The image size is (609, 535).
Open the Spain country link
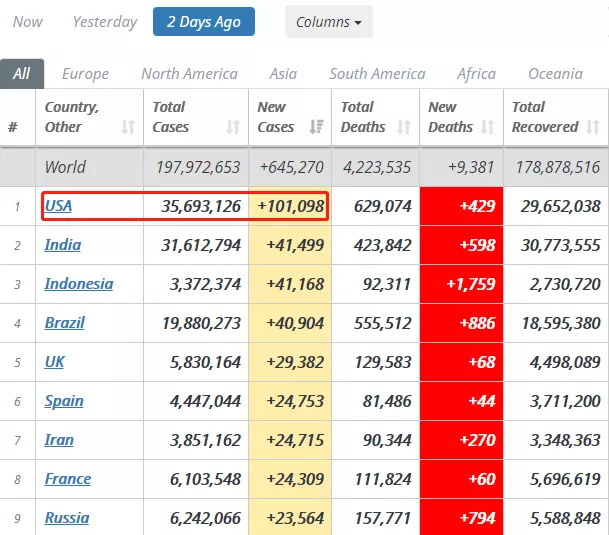(x=64, y=401)
